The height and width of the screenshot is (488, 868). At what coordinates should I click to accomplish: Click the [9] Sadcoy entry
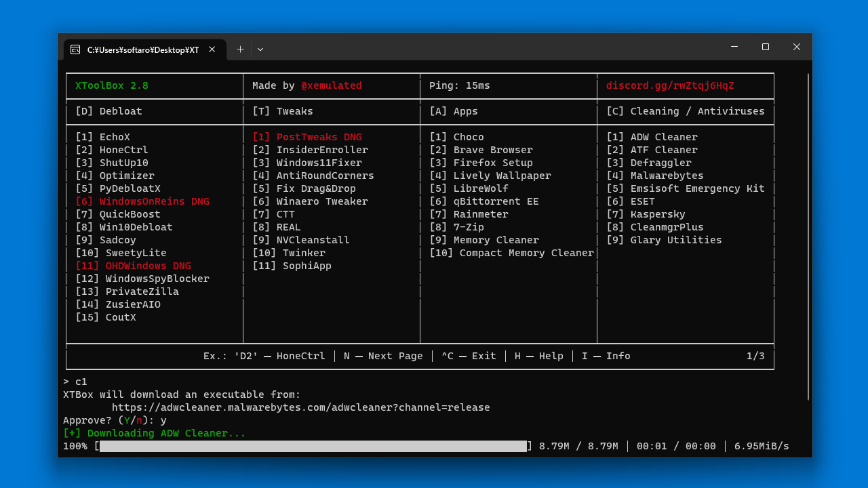(x=106, y=240)
